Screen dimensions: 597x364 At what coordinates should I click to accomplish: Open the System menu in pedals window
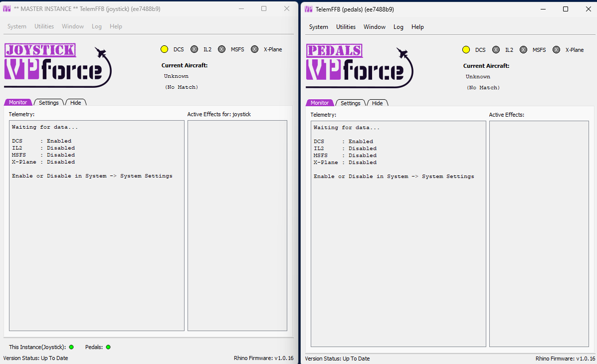319,26
